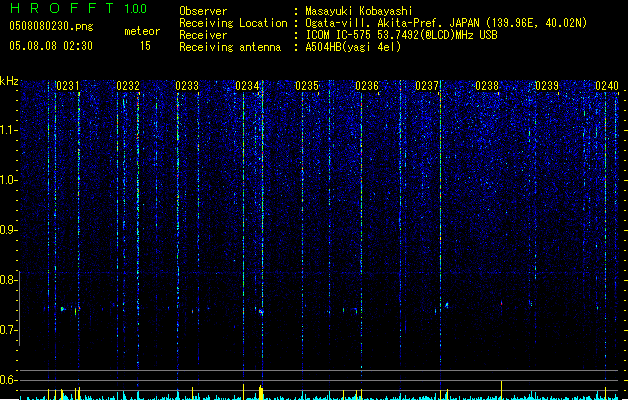Click the 0.6 kHz axis label
Screen dimensions: 629x400
8,380
